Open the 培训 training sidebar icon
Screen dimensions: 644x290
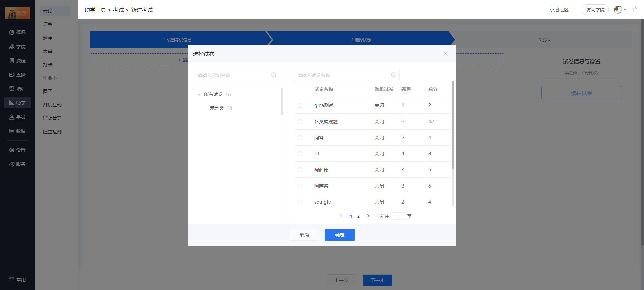[12, 89]
